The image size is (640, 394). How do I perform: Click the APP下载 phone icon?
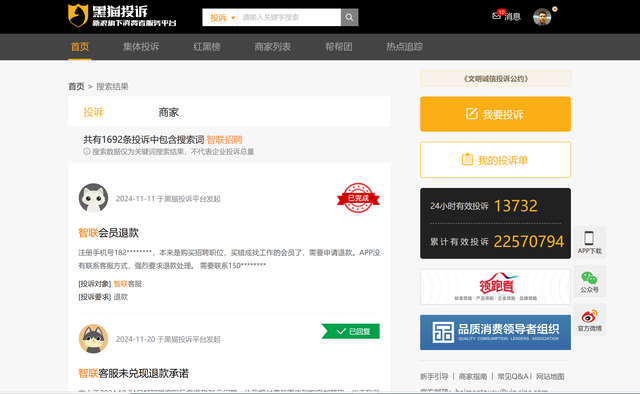[589, 238]
